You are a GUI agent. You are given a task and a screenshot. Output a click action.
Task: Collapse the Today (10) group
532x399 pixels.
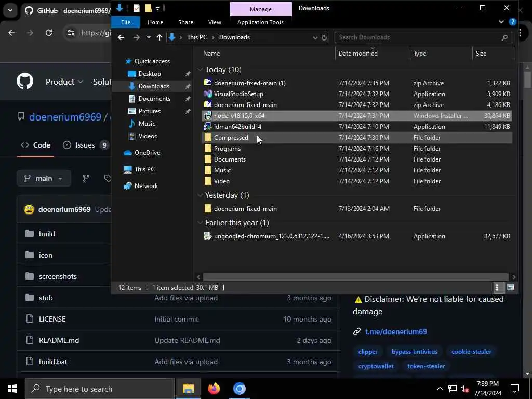pyautogui.click(x=200, y=70)
